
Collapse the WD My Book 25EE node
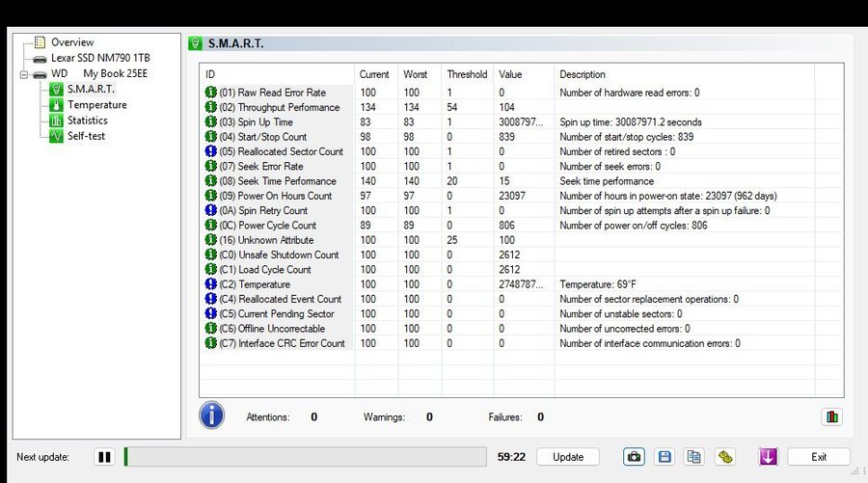pyautogui.click(x=24, y=74)
